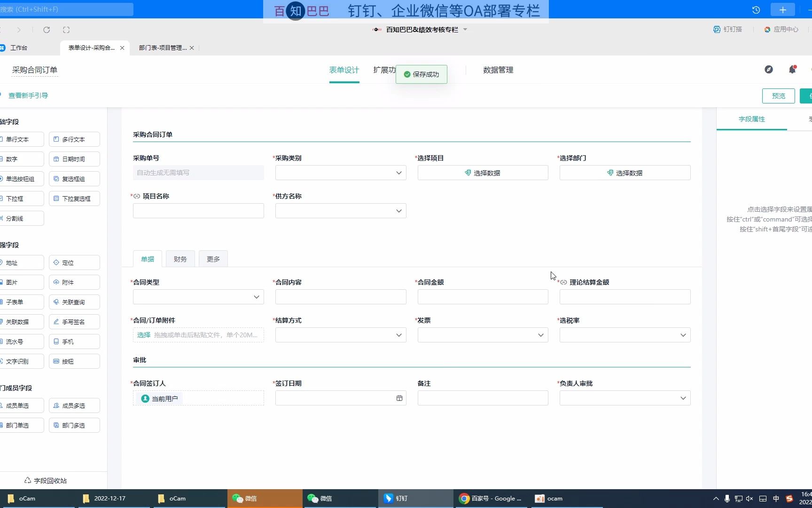Click the fullscreen icon beside refresh
812x508 pixels.
click(x=66, y=30)
